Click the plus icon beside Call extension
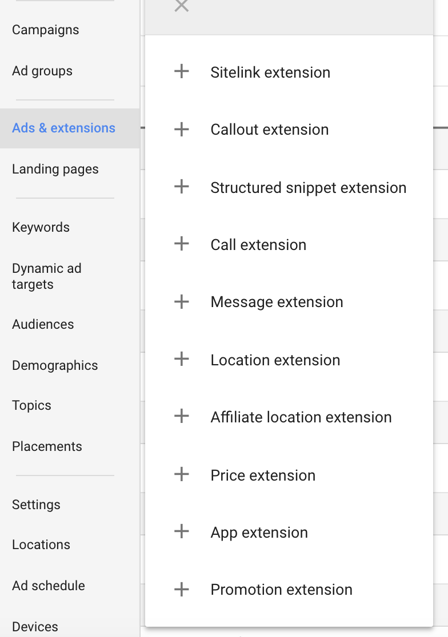The image size is (448, 637). (x=182, y=244)
